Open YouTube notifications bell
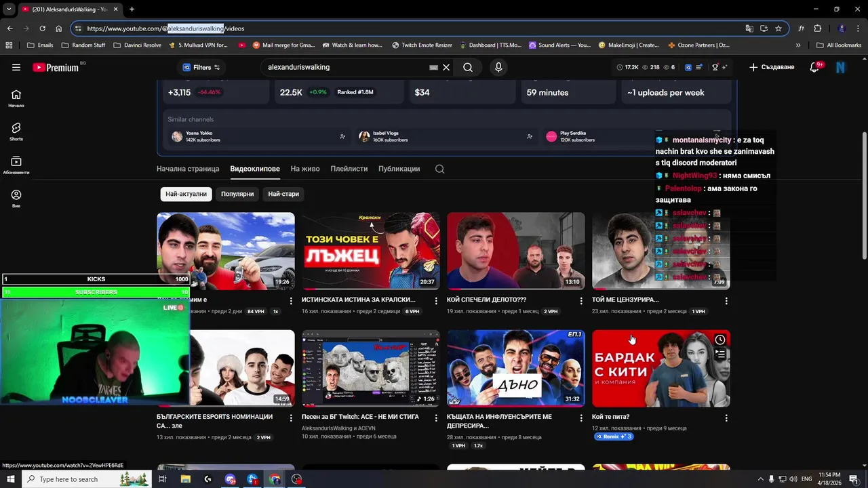 point(815,67)
